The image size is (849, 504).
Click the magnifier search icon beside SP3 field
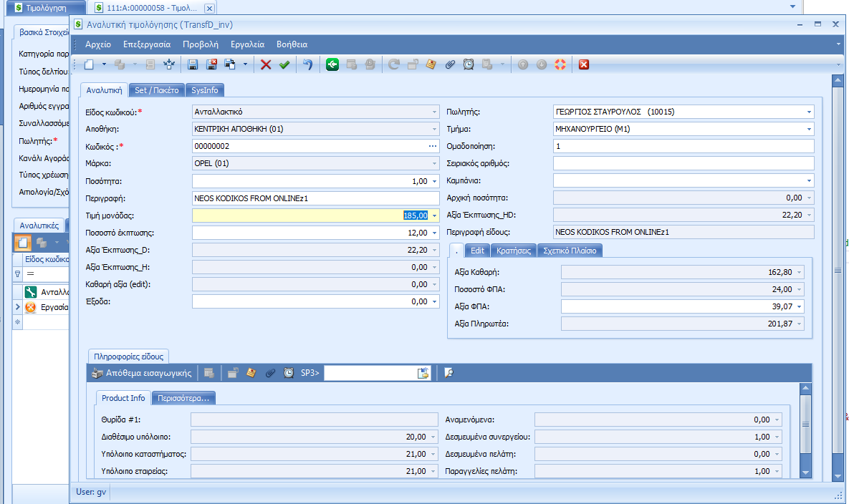[x=449, y=373]
